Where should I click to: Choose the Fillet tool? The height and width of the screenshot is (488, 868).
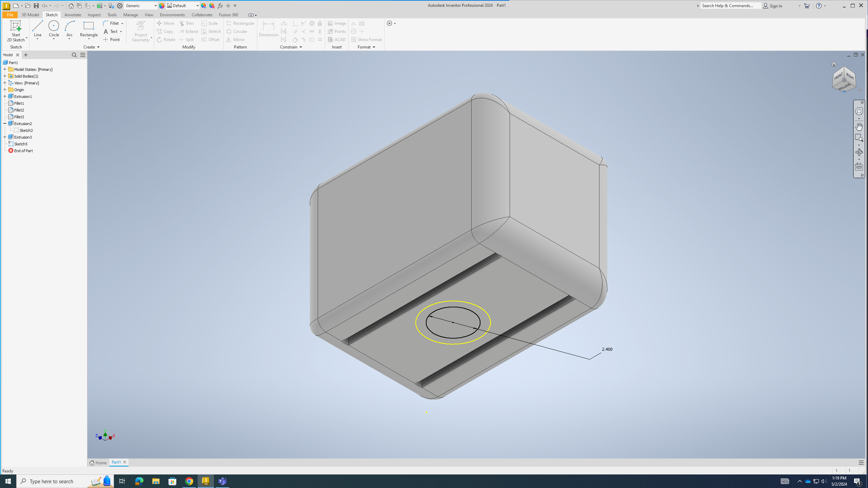[113, 23]
